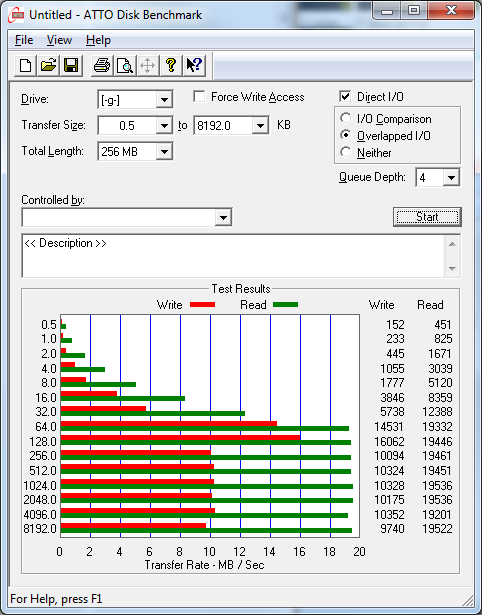Click the read value 12388
Image resolution: width=482 pixels, height=615 pixels.
click(437, 412)
